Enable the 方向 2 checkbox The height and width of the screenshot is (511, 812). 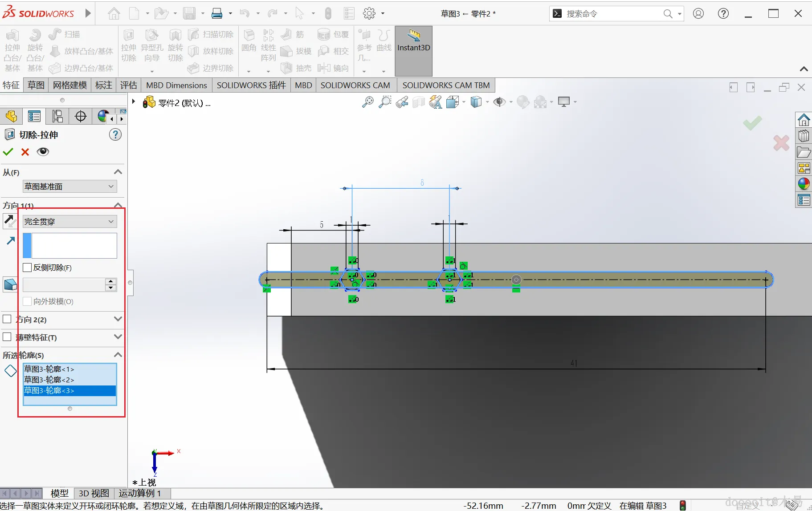(7, 319)
